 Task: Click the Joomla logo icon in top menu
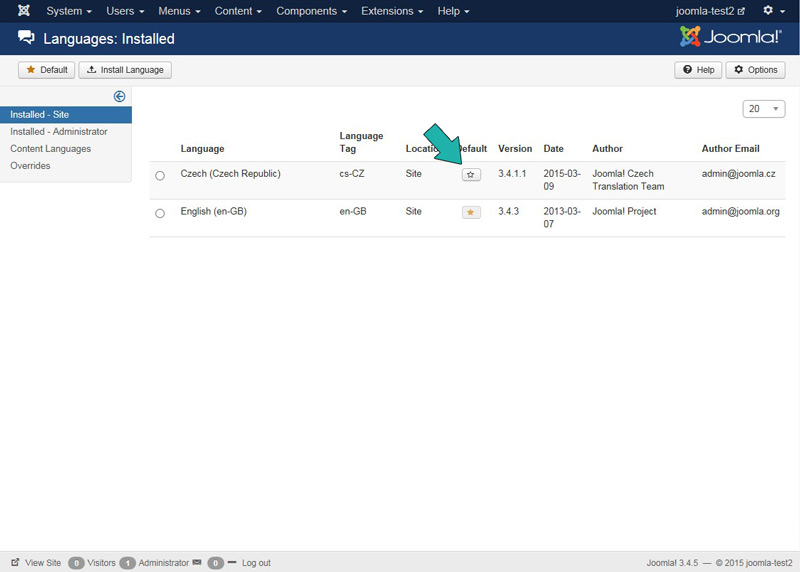[x=24, y=11]
